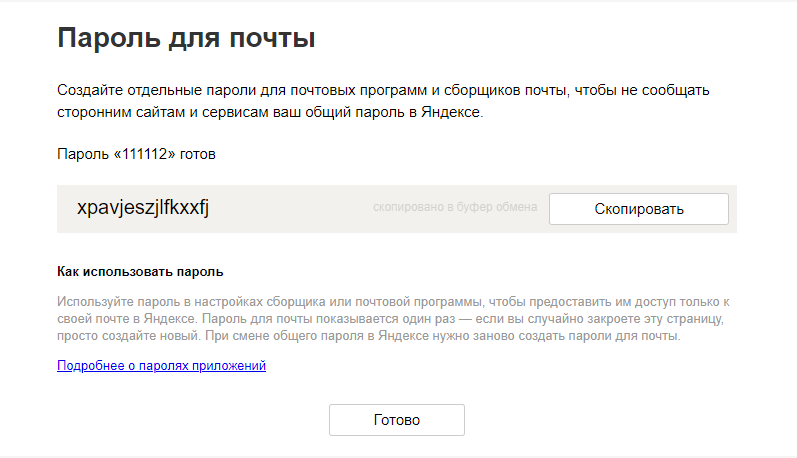The height and width of the screenshot is (458, 797).
Task: Click the gray line starting просто создайте новый
Action: (x=368, y=336)
